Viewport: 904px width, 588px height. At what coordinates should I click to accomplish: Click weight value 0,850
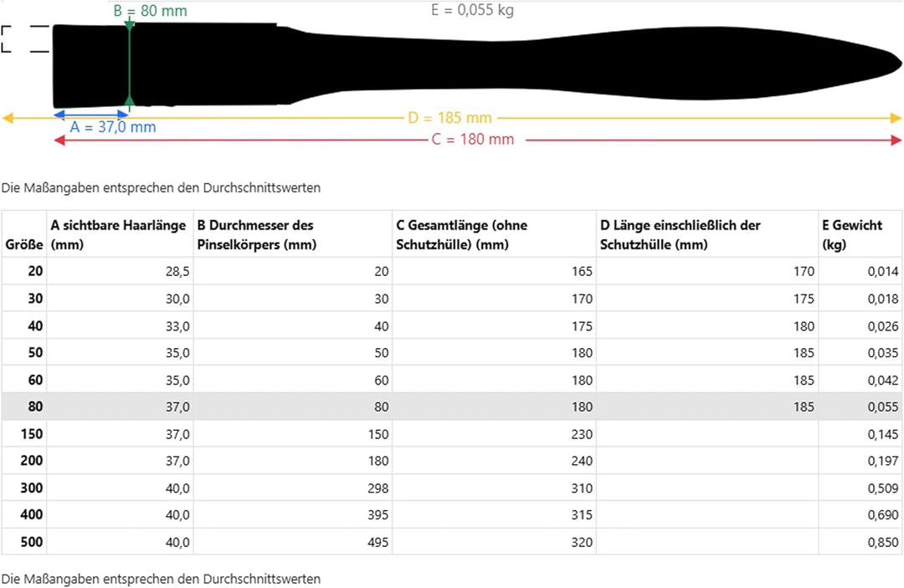(883, 542)
